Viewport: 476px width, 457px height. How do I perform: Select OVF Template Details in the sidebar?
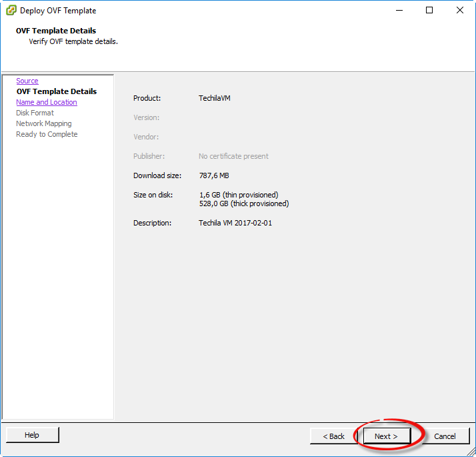click(56, 91)
